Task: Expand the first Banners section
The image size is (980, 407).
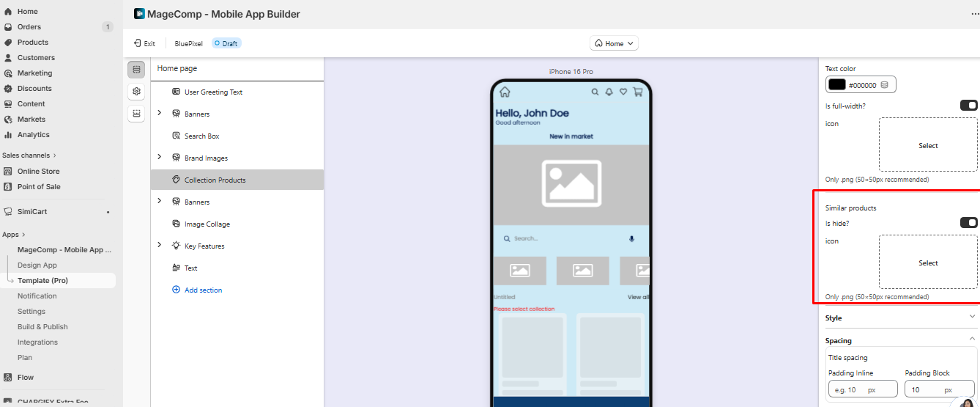Action: 160,114
